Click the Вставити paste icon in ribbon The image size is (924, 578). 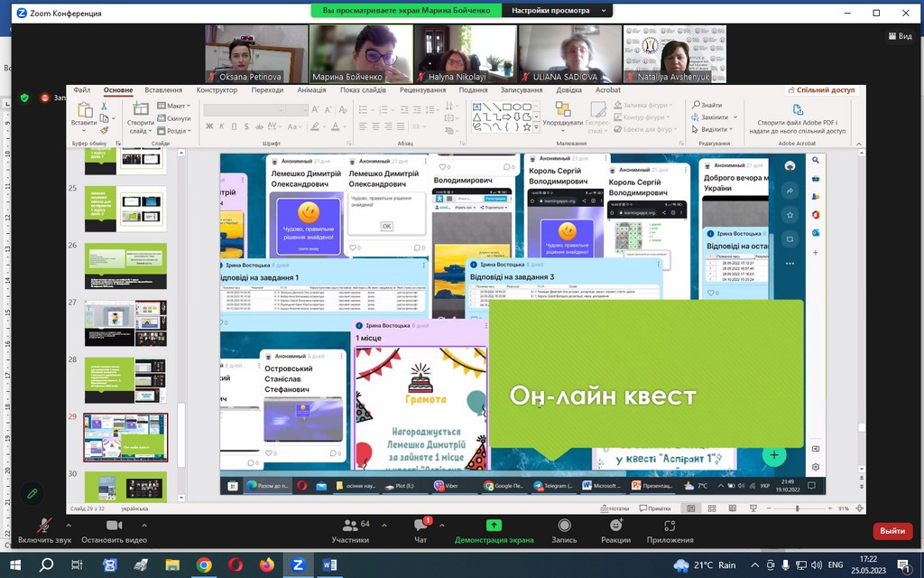click(84, 110)
